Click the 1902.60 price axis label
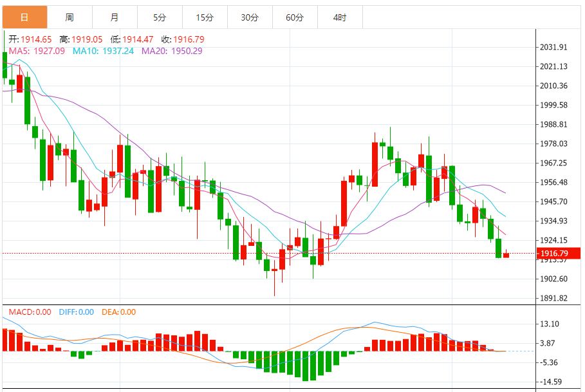The width and height of the screenshot is (585, 392). click(553, 279)
